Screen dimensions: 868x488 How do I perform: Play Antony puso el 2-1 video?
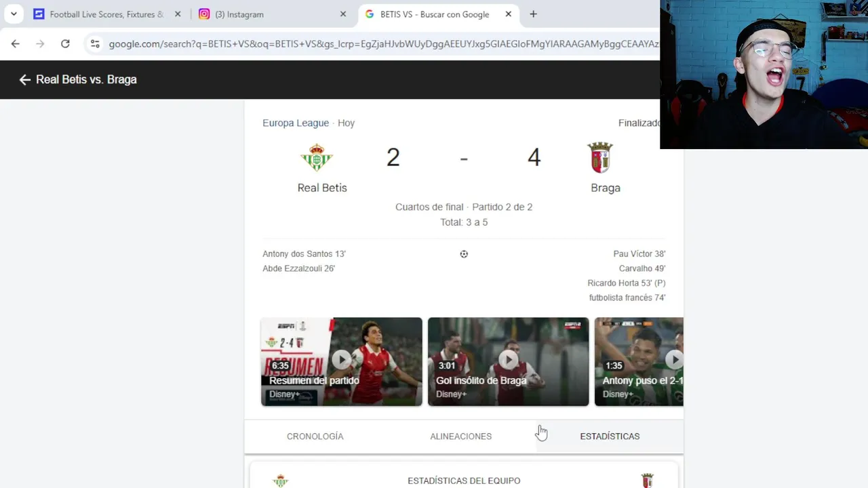[639, 361]
